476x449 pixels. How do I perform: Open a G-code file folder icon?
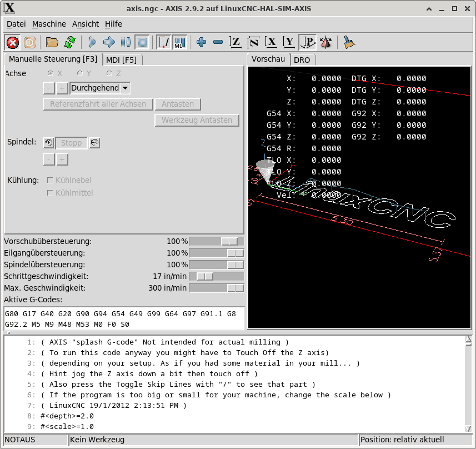point(52,42)
